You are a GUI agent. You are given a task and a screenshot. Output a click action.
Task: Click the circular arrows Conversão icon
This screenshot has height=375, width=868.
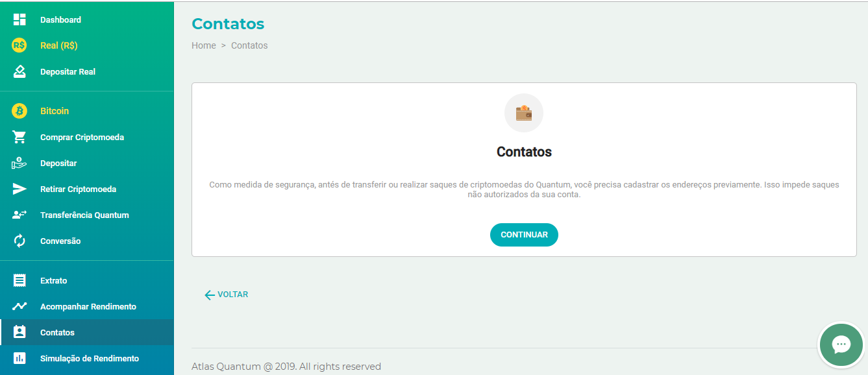[x=19, y=241]
